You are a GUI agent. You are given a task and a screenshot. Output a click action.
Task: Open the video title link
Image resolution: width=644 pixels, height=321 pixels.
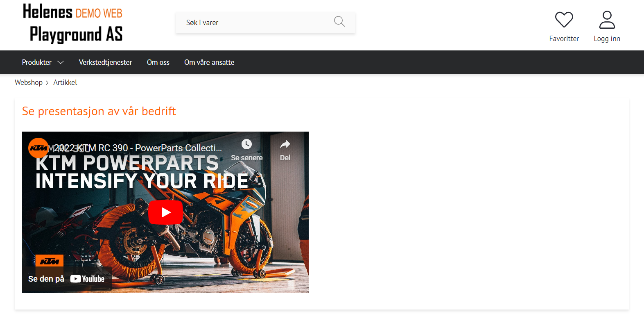pyautogui.click(x=138, y=148)
